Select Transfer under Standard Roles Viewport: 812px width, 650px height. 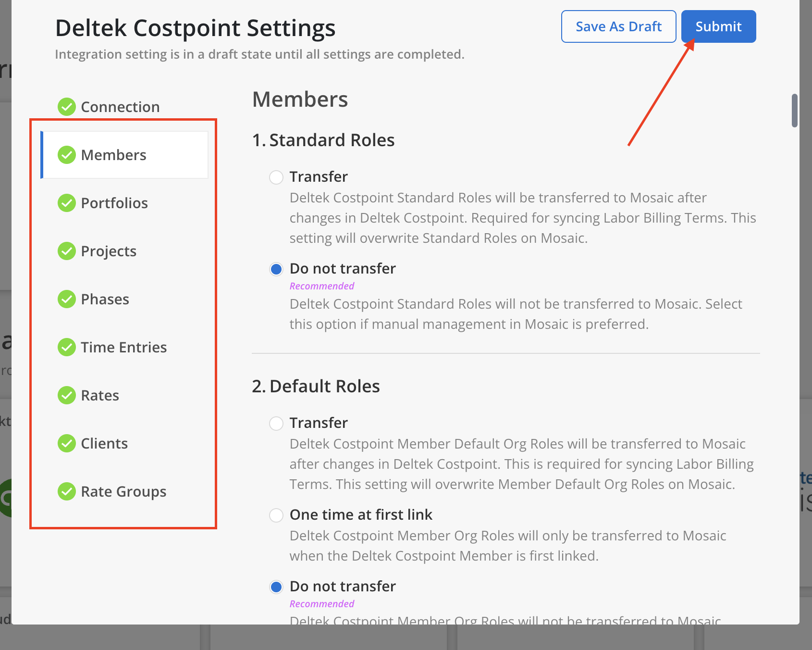click(276, 177)
